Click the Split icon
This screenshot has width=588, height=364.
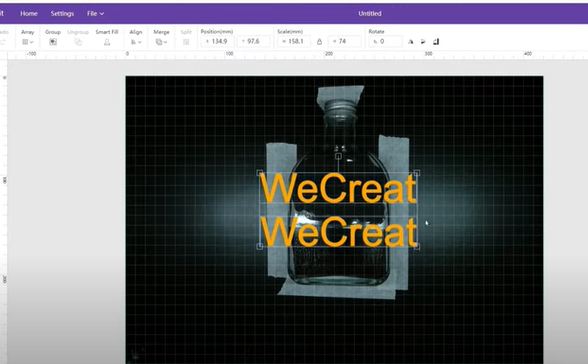click(x=186, y=42)
